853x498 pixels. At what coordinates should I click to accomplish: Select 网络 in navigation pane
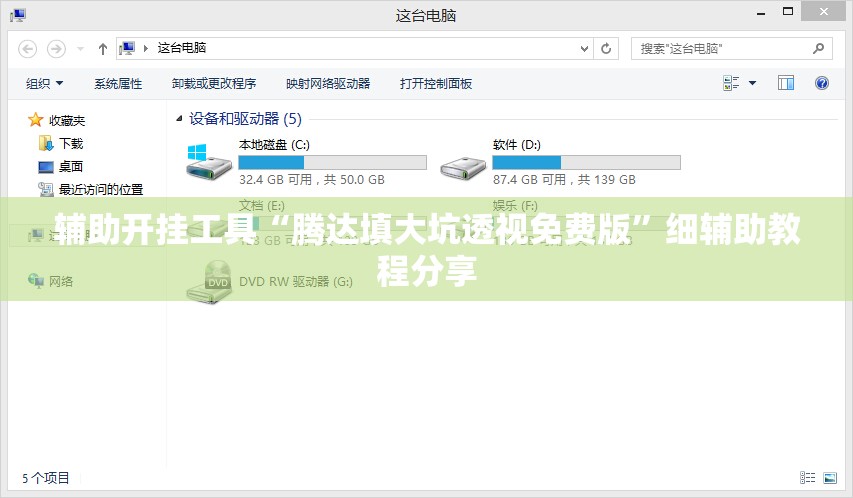[60, 281]
